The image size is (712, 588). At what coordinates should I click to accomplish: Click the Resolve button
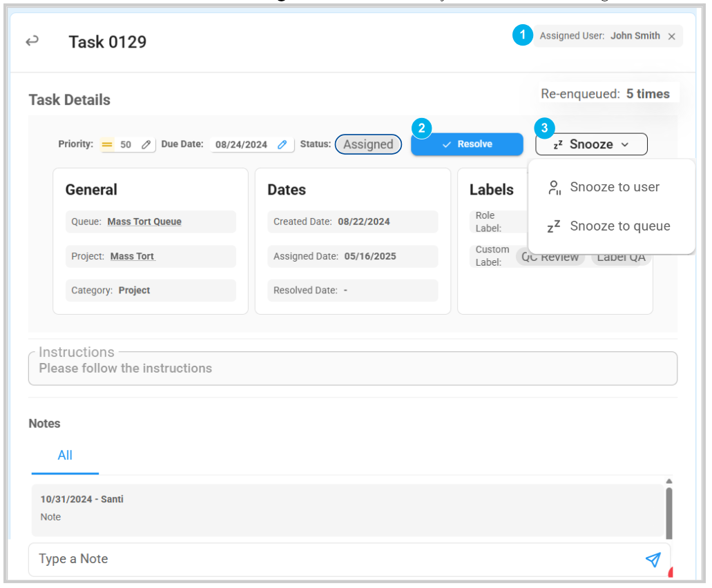point(467,144)
